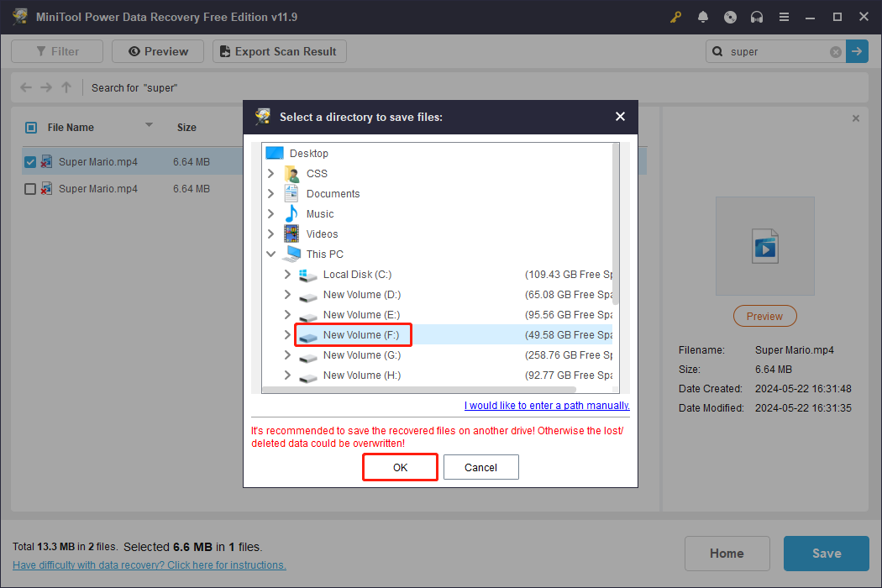This screenshot has width=882, height=588.
Task: Click the Music note icon
Action: tap(291, 214)
